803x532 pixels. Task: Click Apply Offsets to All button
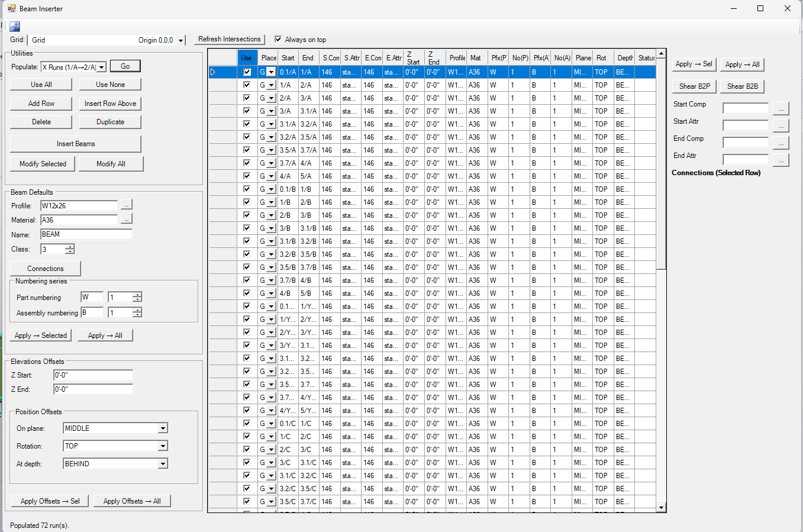click(132, 501)
